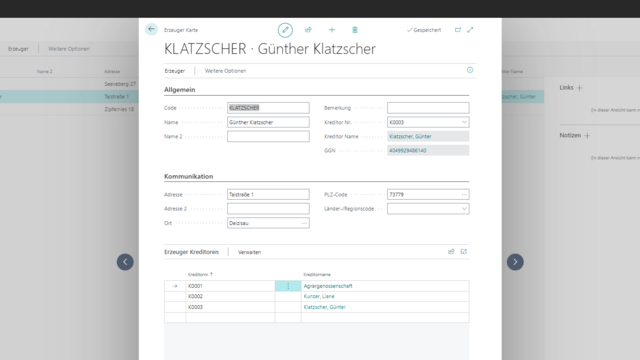Open Erzeuger menu in background list

tap(18, 49)
